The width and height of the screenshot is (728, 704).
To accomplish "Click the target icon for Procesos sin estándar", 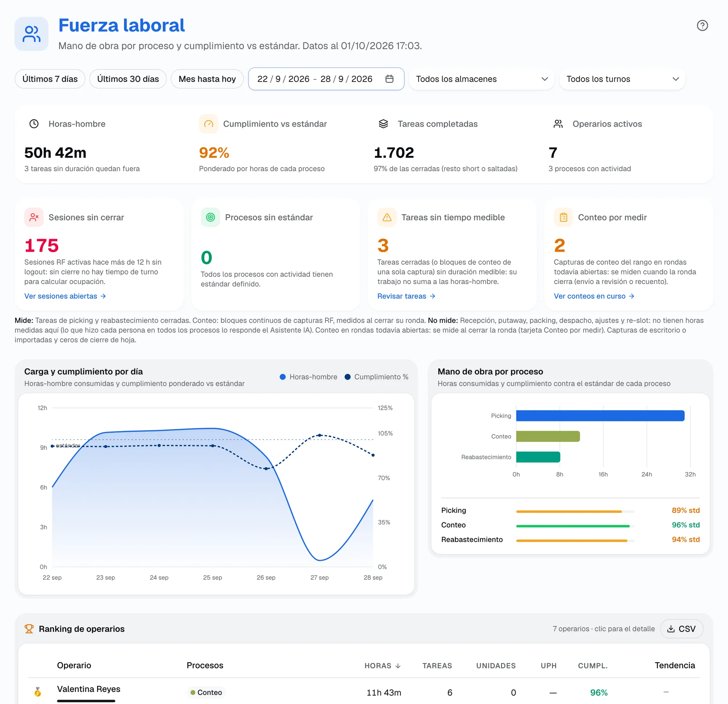I will point(210,217).
